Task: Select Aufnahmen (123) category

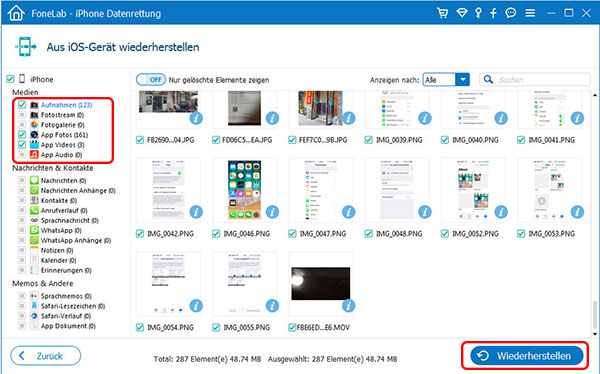Action: coord(66,105)
